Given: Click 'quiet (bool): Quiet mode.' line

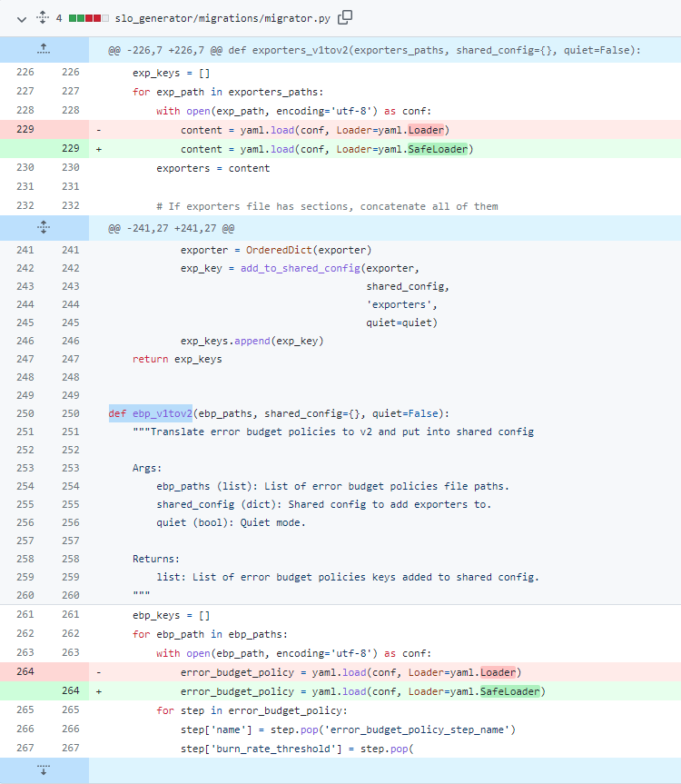Looking at the screenshot, I should [231, 522].
